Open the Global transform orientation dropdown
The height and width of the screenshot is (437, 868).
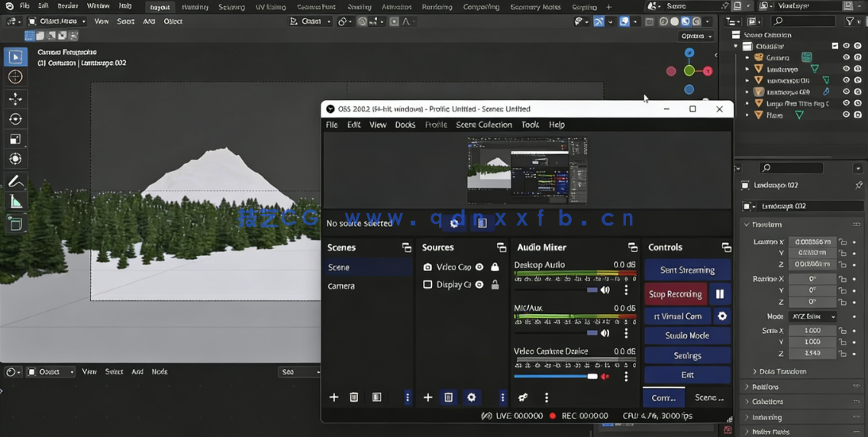click(311, 21)
